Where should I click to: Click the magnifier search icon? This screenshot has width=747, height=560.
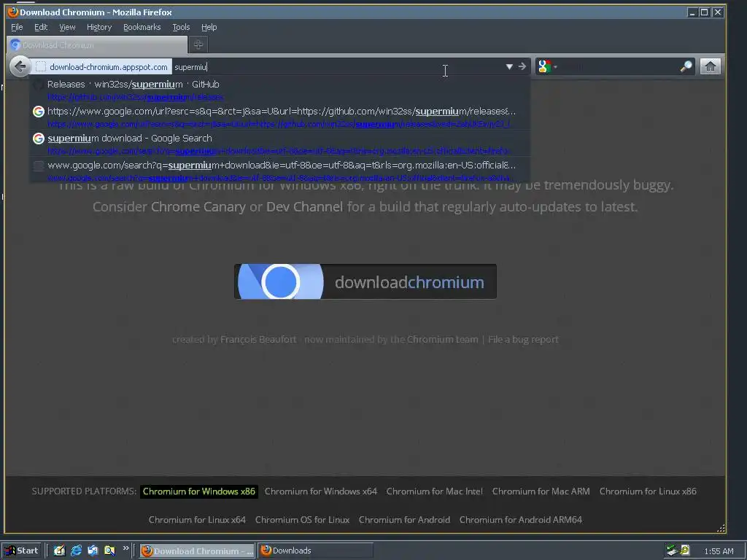tap(686, 66)
